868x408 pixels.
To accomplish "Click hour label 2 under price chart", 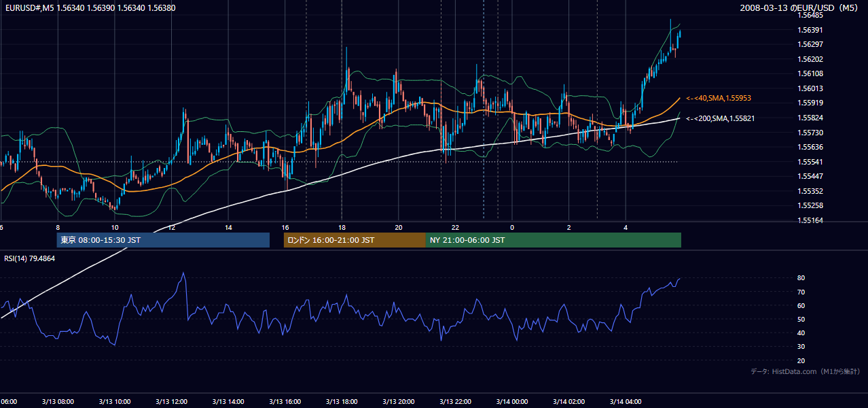I will (x=569, y=228).
